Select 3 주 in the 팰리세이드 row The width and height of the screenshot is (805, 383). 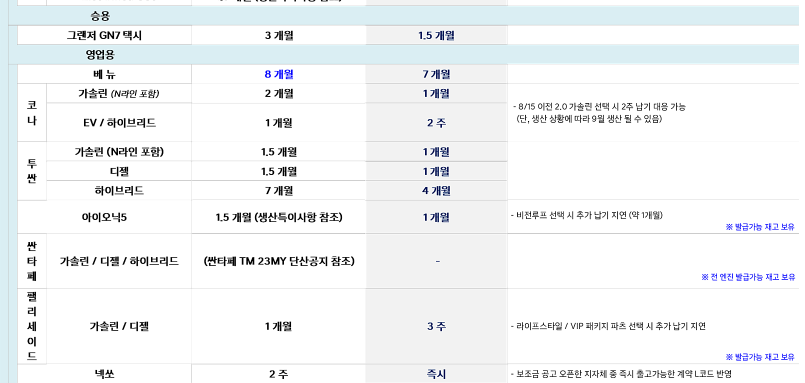coord(436,326)
